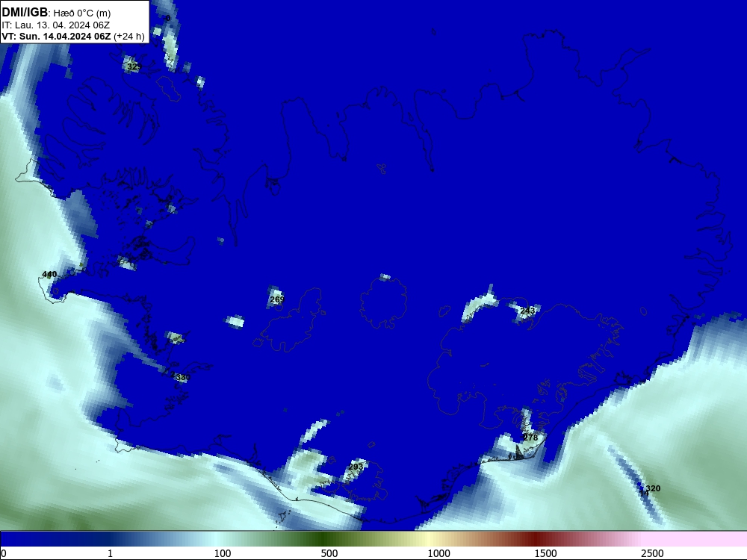Click the 329 value near the northwest
The image size is (747, 560).
(x=134, y=66)
